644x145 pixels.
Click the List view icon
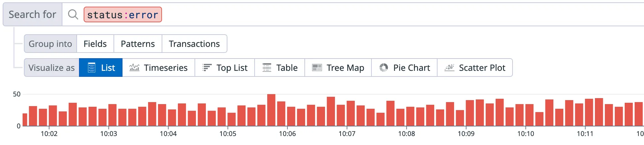click(x=92, y=68)
